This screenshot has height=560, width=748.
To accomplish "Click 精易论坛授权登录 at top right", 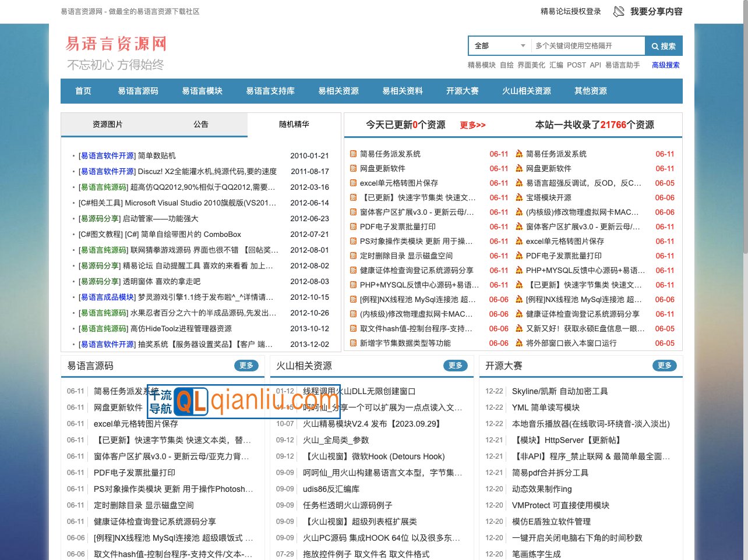I will tap(570, 11).
